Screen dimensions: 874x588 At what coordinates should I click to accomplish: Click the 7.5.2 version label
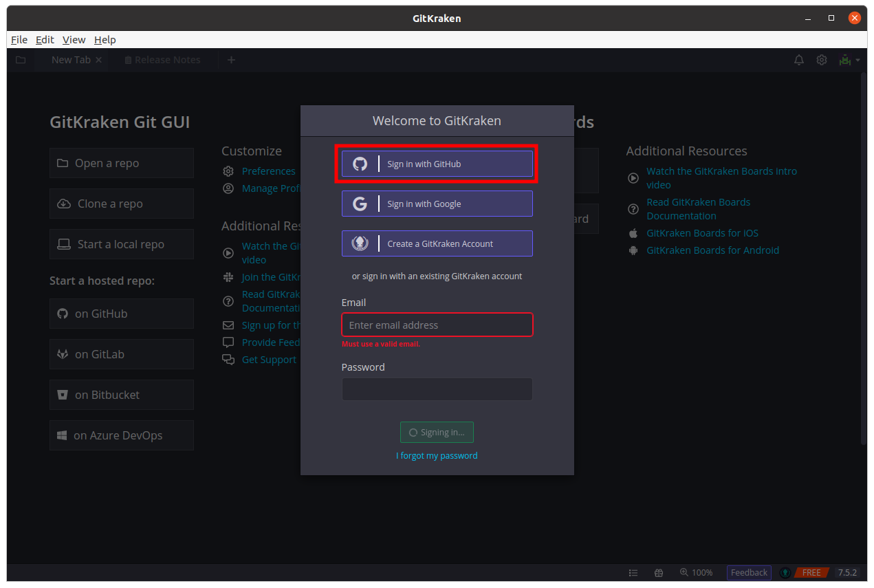click(847, 572)
